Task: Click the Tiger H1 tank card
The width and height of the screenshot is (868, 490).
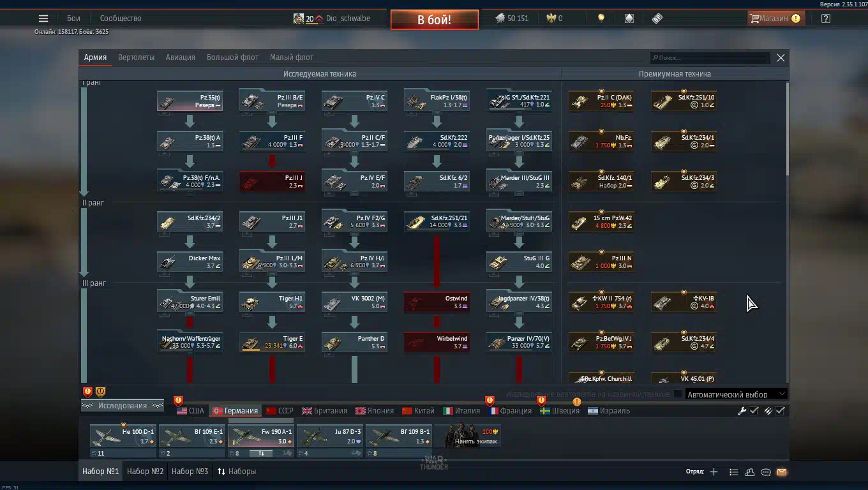Action: 272,302
